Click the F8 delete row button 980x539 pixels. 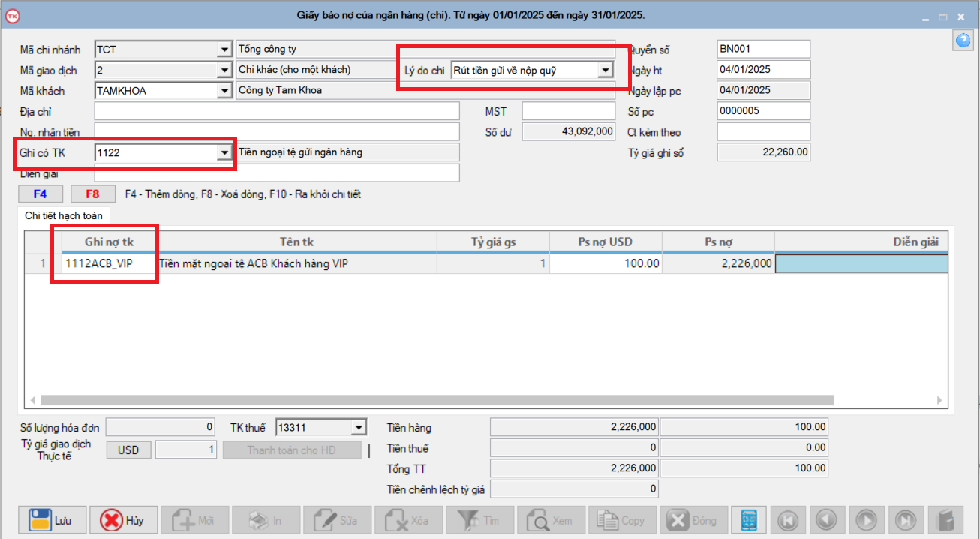93,194
